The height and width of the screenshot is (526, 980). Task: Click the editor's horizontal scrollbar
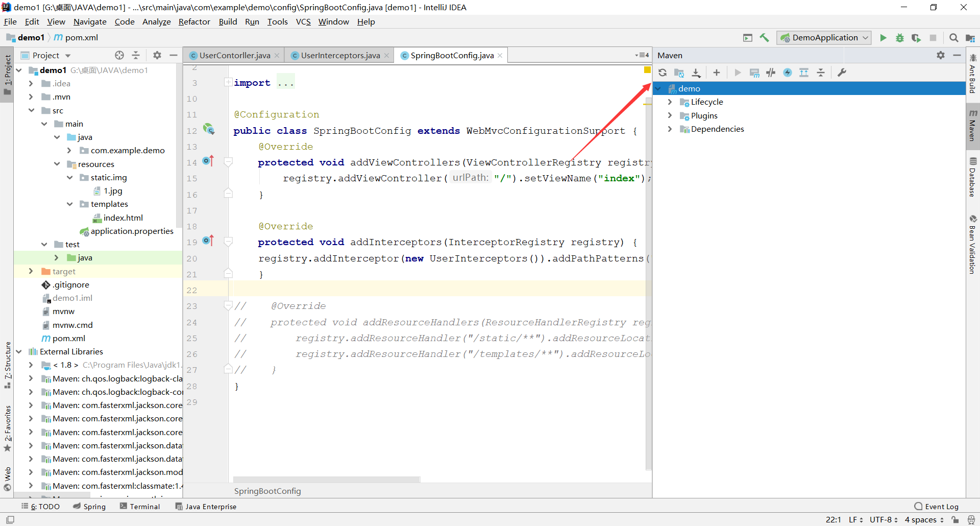(x=327, y=480)
